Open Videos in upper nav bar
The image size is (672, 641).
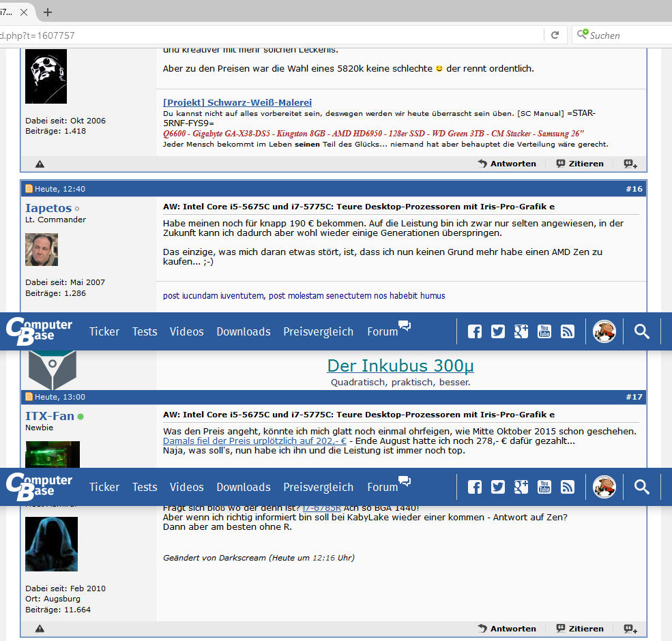click(186, 331)
